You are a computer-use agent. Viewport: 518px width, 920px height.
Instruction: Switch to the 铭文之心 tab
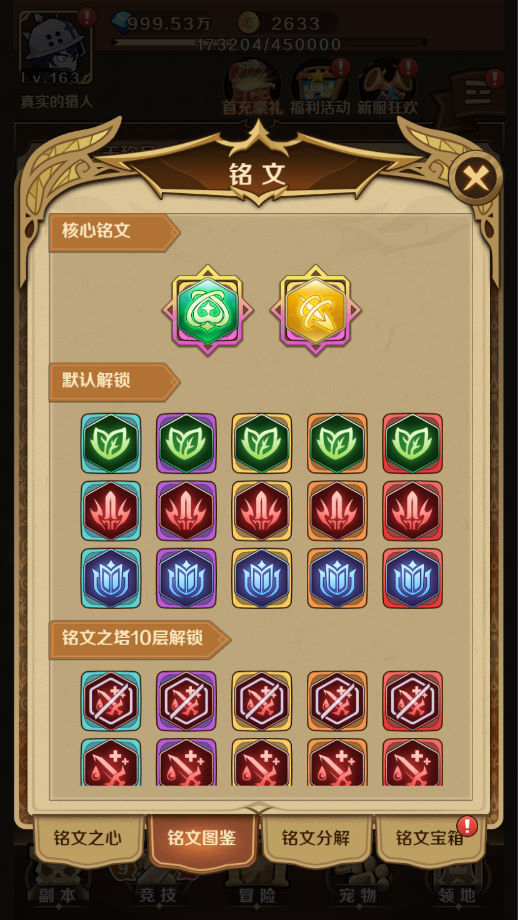(88, 838)
